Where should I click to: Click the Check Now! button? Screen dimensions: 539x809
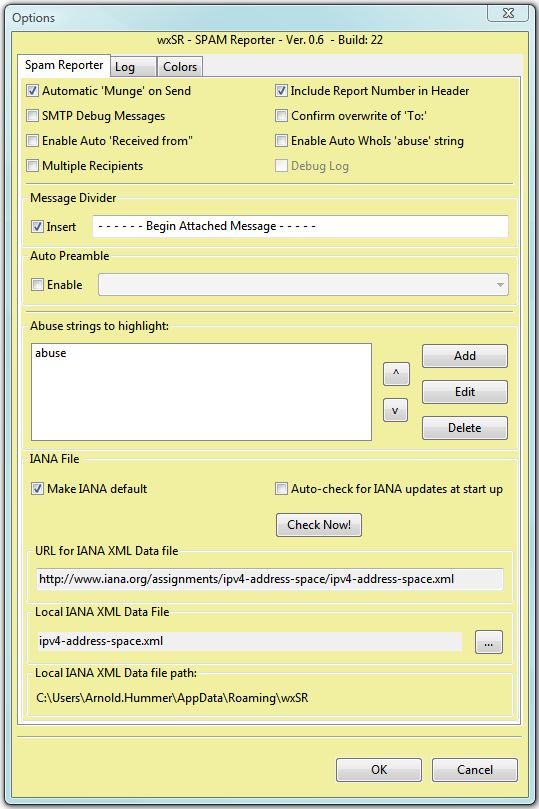pos(319,525)
